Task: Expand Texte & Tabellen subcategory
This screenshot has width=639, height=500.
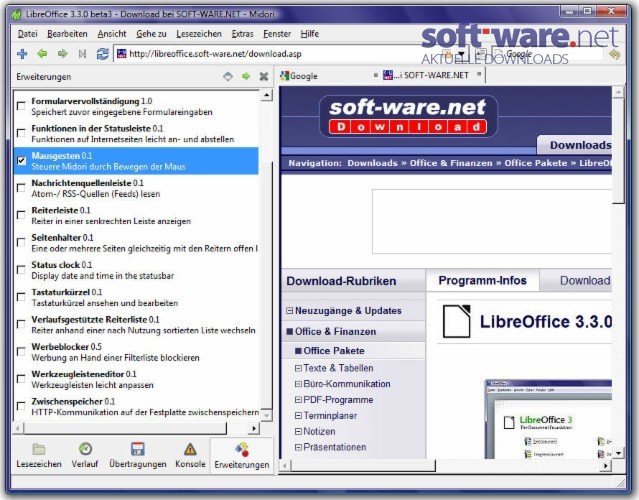Action: (x=298, y=368)
